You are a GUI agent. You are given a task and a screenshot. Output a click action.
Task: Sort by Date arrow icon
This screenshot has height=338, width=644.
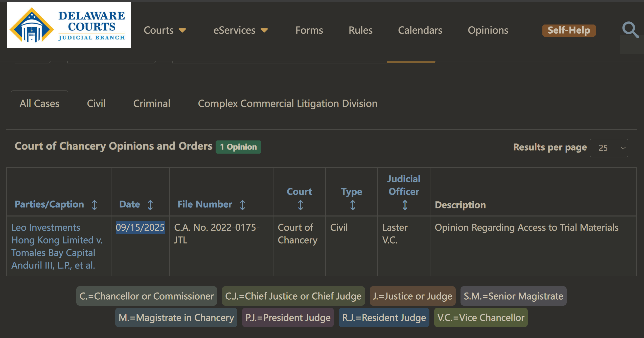(x=150, y=205)
